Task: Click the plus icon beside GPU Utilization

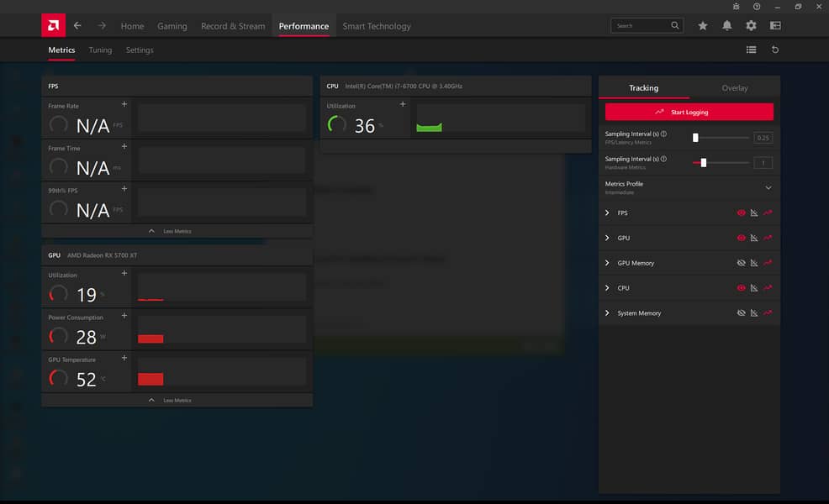Action: click(124, 273)
